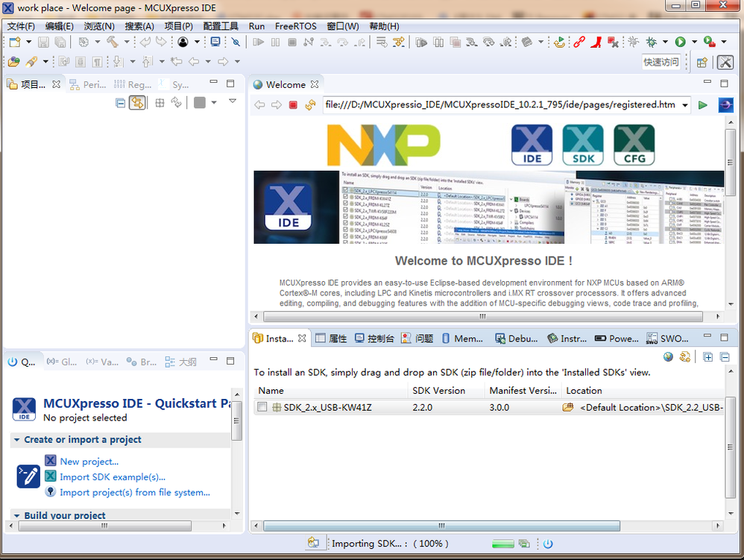The height and width of the screenshot is (560, 744).
Task: Click Import project(s) from file system link
Action: pos(135,493)
